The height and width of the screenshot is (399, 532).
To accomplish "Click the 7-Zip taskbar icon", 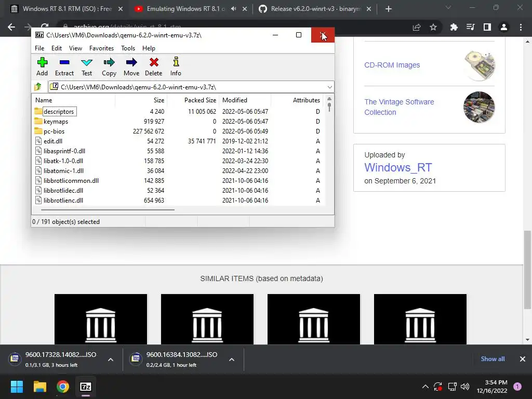I will click(x=86, y=387).
